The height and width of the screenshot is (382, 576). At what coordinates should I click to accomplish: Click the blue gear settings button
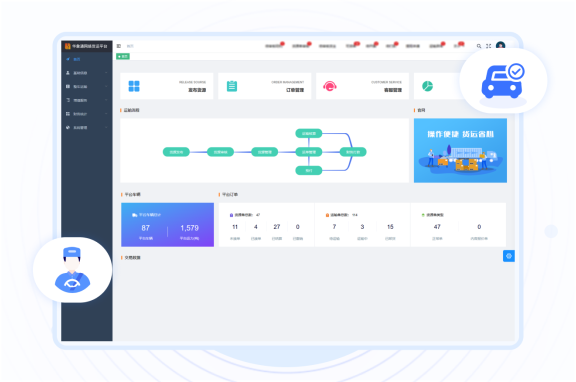[509, 256]
